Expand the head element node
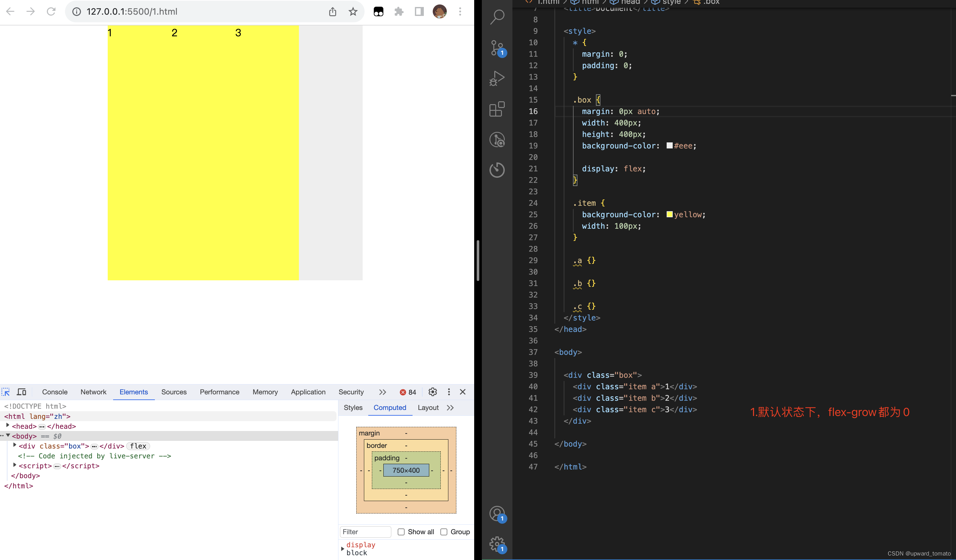The image size is (956, 560). click(8, 426)
